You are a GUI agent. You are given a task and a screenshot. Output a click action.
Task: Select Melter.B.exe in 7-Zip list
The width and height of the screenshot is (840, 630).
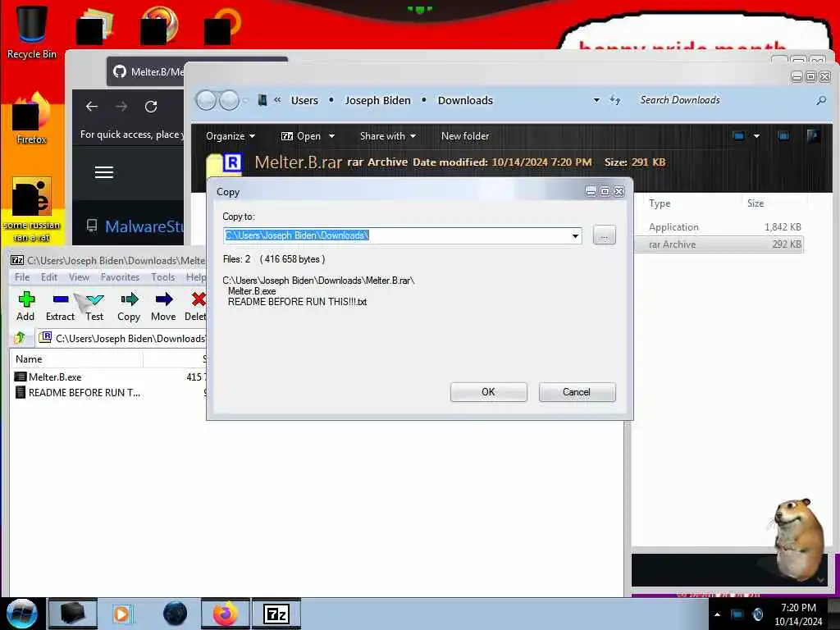pos(55,377)
